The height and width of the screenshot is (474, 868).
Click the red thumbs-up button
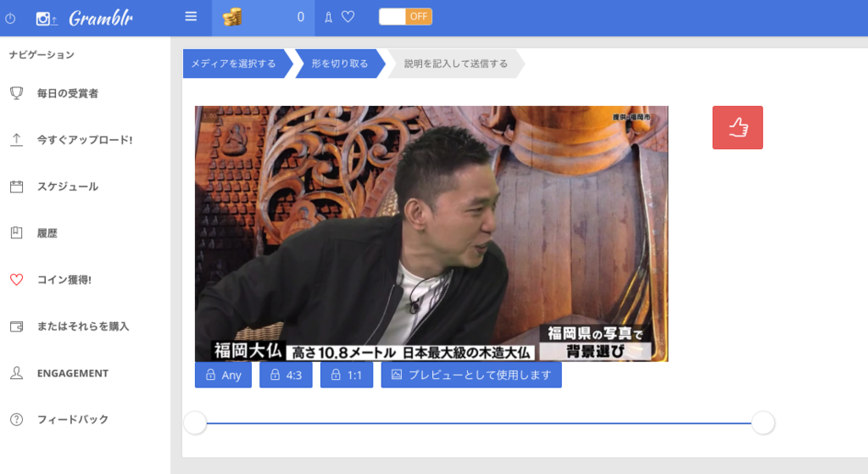point(737,127)
